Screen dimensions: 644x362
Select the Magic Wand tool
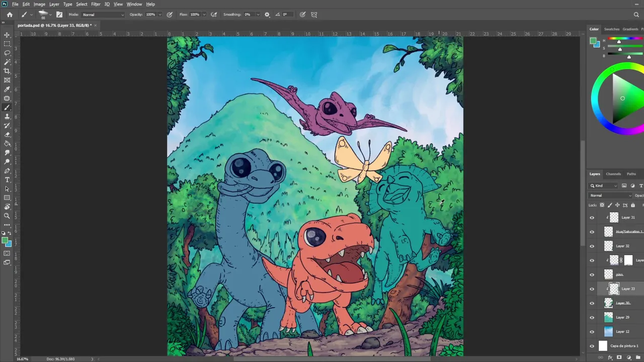pyautogui.click(x=7, y=62)
